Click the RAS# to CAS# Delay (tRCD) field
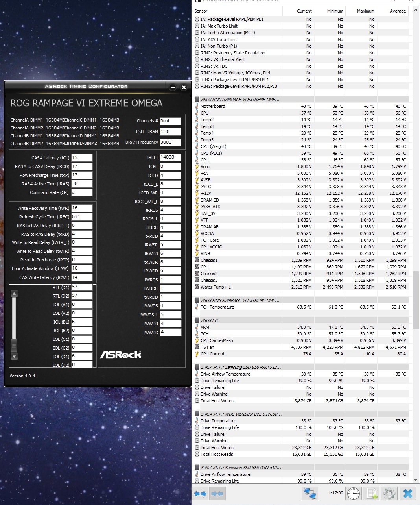Image resolution: width=420 pixels, height=505 pixels. coord(82,166)
